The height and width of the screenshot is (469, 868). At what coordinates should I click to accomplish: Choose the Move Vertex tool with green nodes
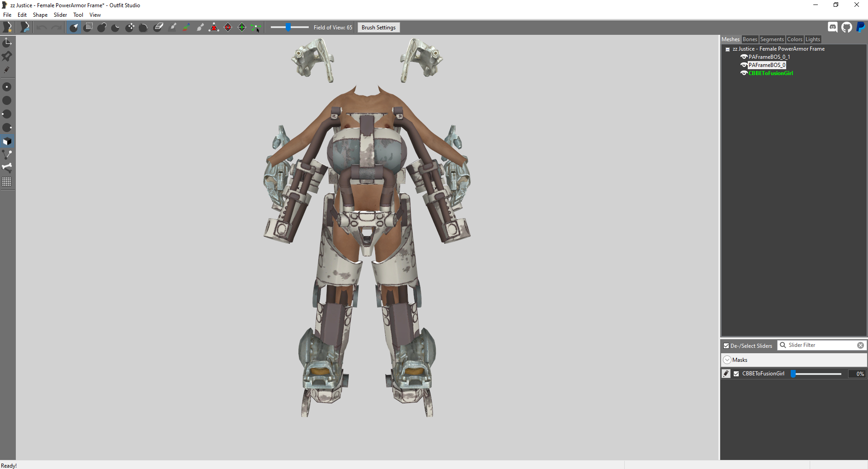[x=256, y=28]
